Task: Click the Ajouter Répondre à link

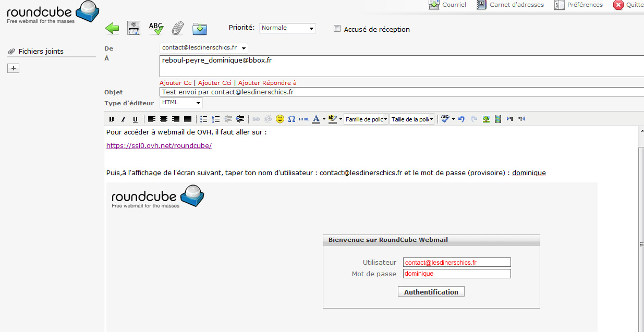Action: pos(267,83)
